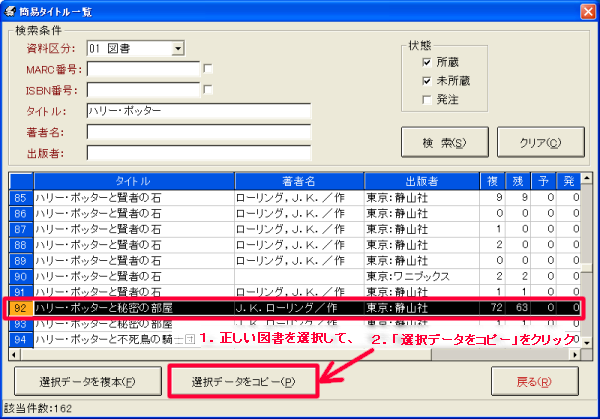Sort by the 著者名 column header

coord(299,181)
